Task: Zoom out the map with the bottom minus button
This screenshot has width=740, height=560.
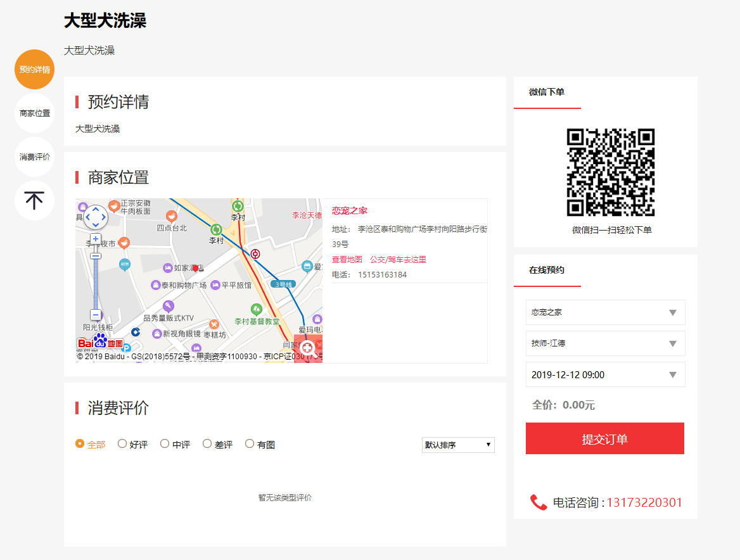Action: click(95, 315)
